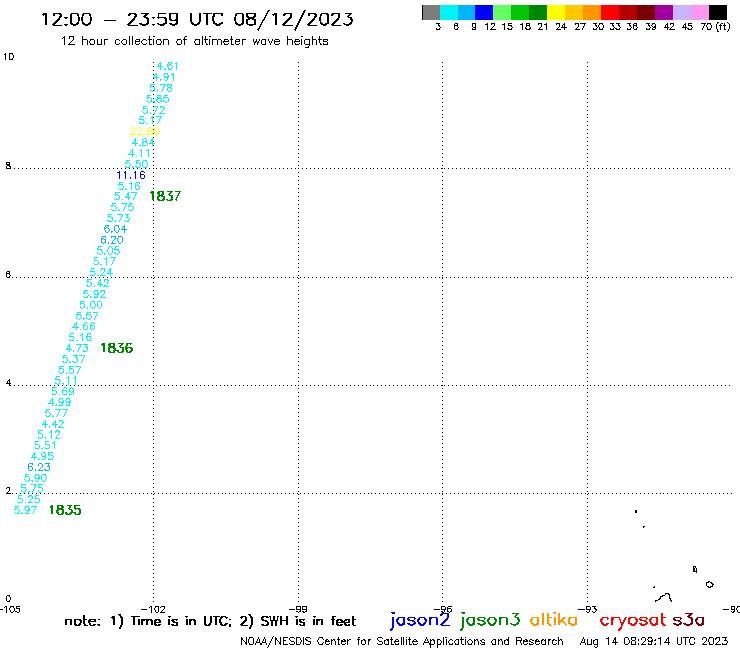Image resolution: width=740 pixels, height=650 pixels.
Task: Click the 5.97 reading ending the track
Action: (25, 510)
